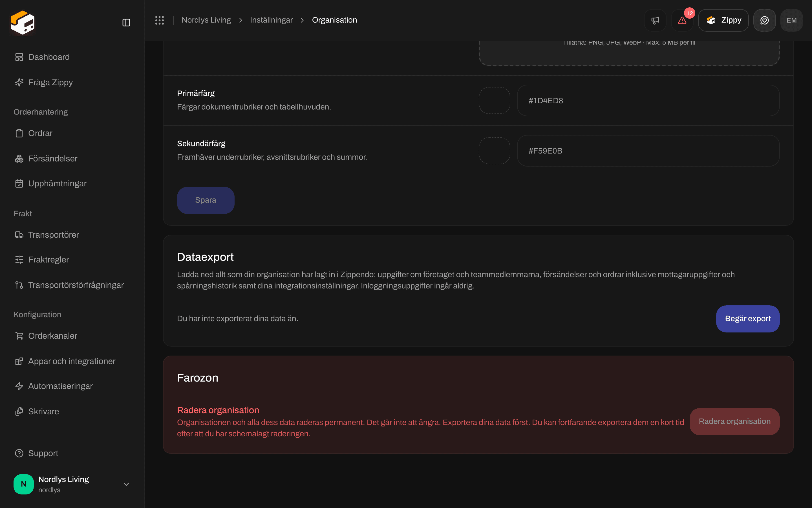Click the clipboard icon beside Ordrar
This screenshot has height=508, width=812.
point(19,133)
